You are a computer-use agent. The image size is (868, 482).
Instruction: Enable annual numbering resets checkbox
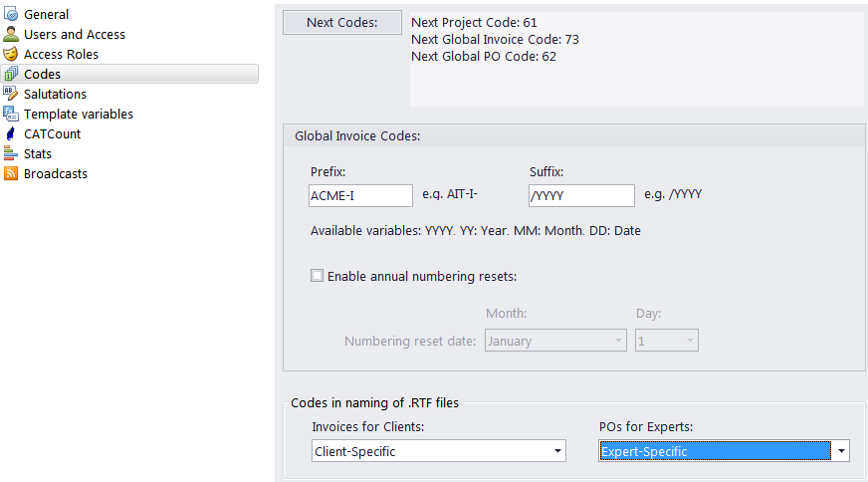317,276
